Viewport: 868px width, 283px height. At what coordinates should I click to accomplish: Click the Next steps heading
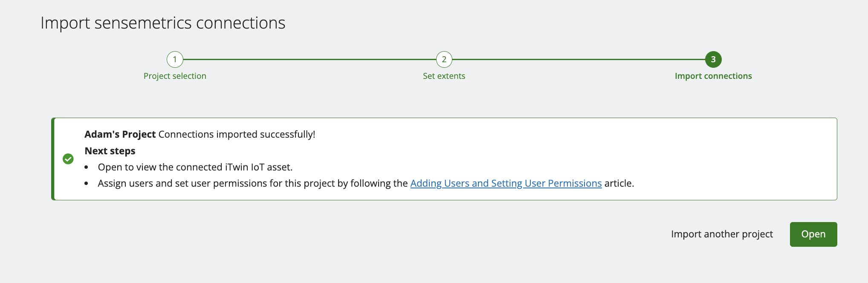point(110,151)
